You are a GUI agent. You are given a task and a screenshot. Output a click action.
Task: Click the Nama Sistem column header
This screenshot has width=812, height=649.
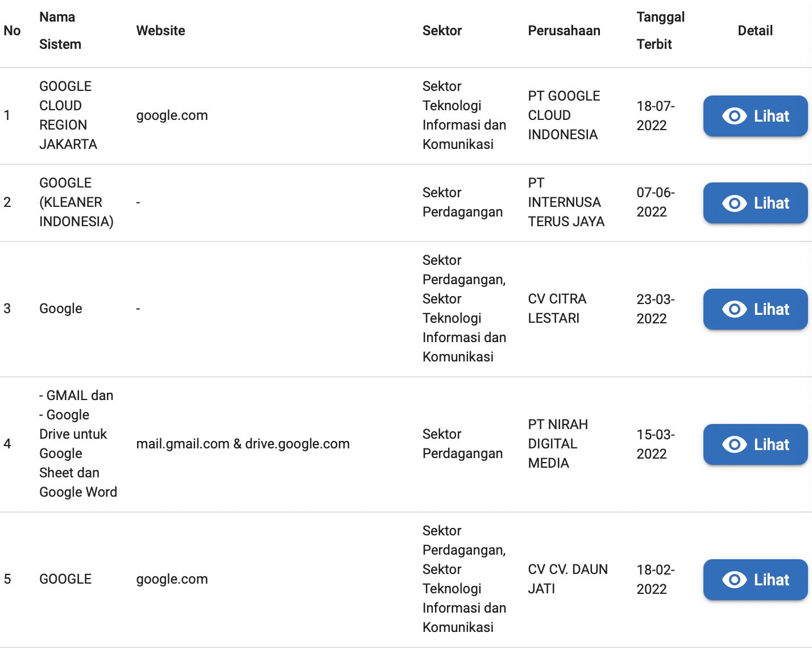[x=60, y=31]
